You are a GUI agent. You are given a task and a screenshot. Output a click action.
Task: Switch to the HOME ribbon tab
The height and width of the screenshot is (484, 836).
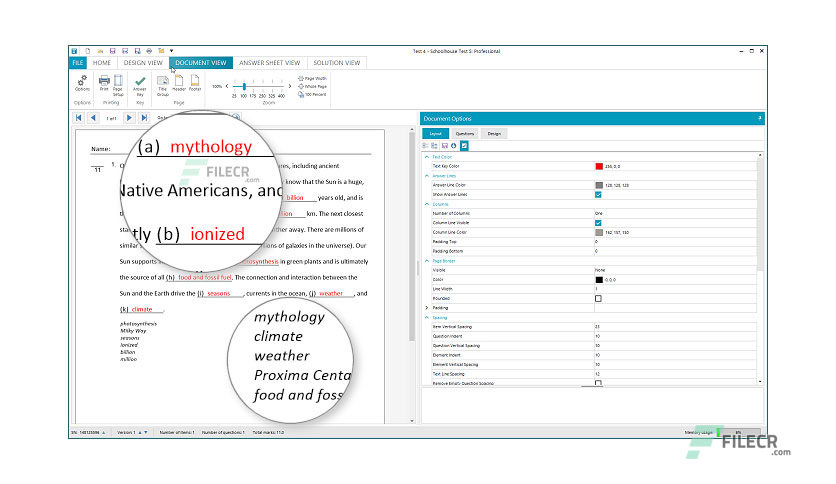click(x=102, y=63)
